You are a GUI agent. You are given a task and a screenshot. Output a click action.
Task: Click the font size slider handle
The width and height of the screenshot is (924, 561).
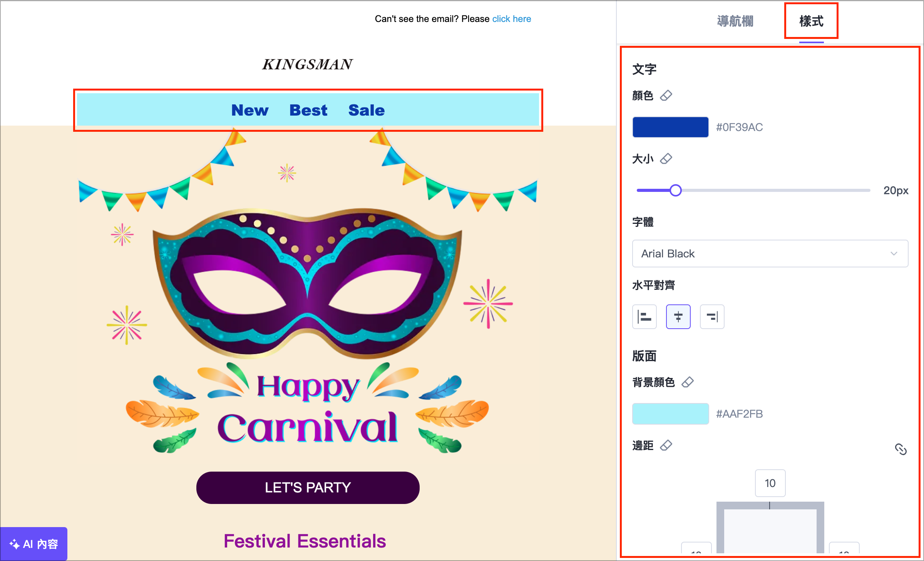(x=675, y=190)
